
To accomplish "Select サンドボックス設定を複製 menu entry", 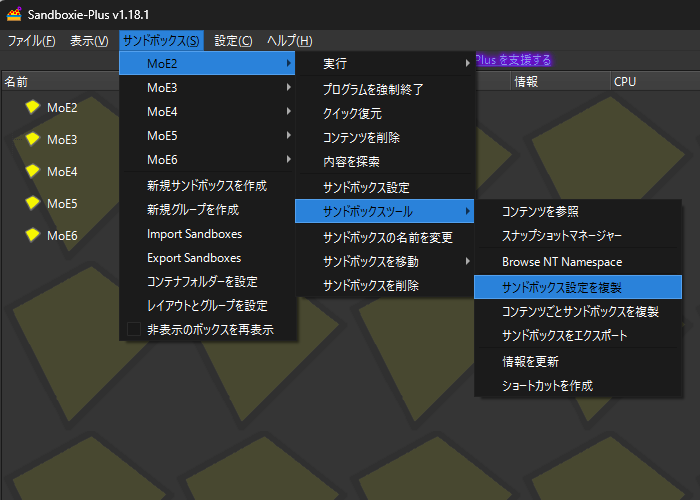I will coord(578,287).
